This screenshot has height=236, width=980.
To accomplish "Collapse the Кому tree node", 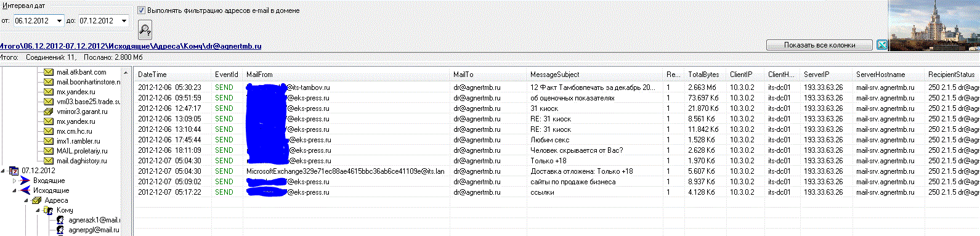I will click(37, 210).
